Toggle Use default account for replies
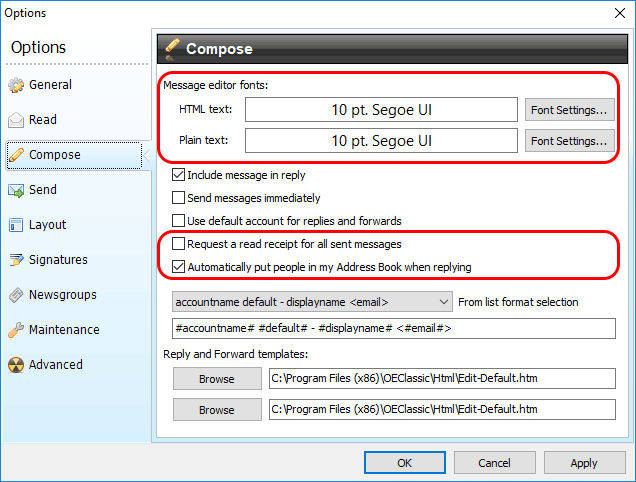Image resolution: width=636 pixels, height=482 pixels. tap(178, 221)
